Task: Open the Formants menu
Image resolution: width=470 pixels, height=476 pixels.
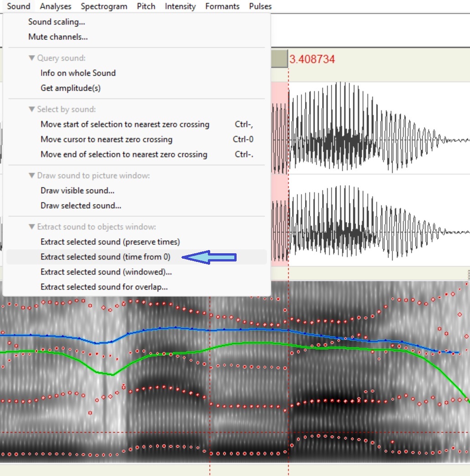Action: 222,6
